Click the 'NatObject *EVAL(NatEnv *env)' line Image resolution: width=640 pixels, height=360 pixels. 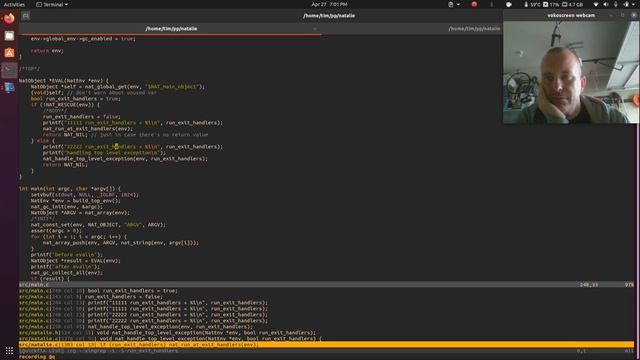(64, 80)
